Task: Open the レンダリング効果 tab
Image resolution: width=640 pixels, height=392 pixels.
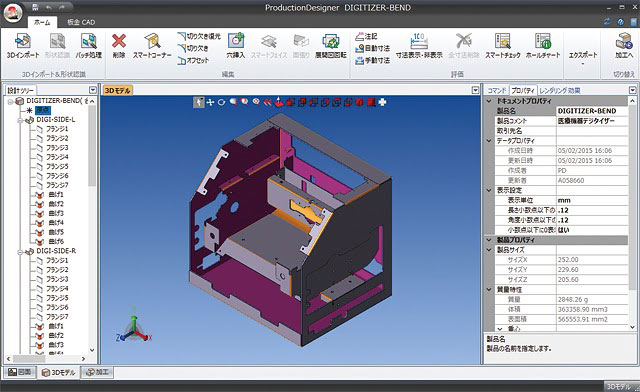Action: 560,90
